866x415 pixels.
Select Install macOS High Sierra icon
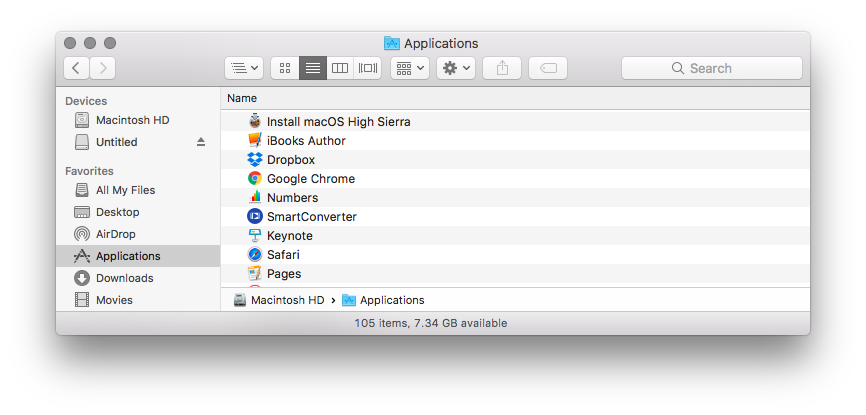click(x=255, y=121)
